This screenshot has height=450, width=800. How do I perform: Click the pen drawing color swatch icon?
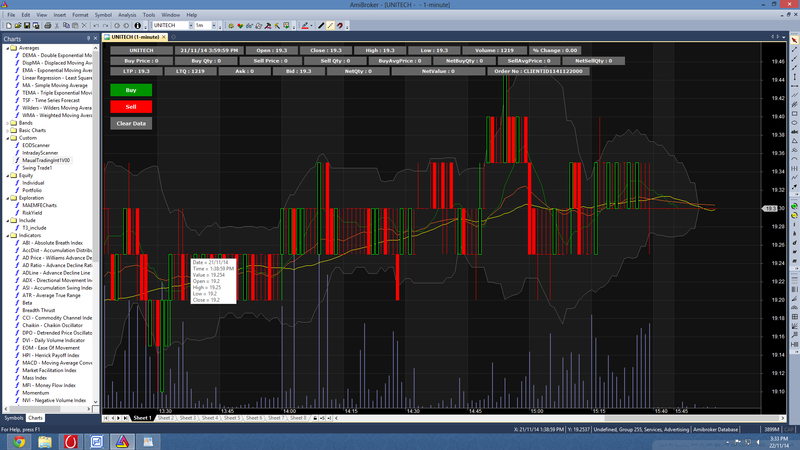(x=305, y=25)
